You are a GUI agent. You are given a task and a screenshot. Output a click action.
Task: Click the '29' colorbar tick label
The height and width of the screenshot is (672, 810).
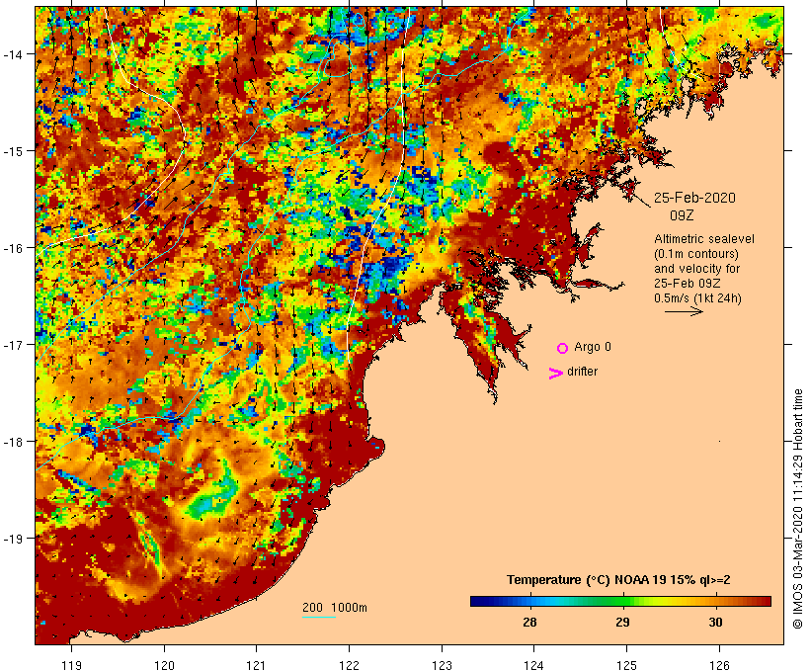[622, 622]
